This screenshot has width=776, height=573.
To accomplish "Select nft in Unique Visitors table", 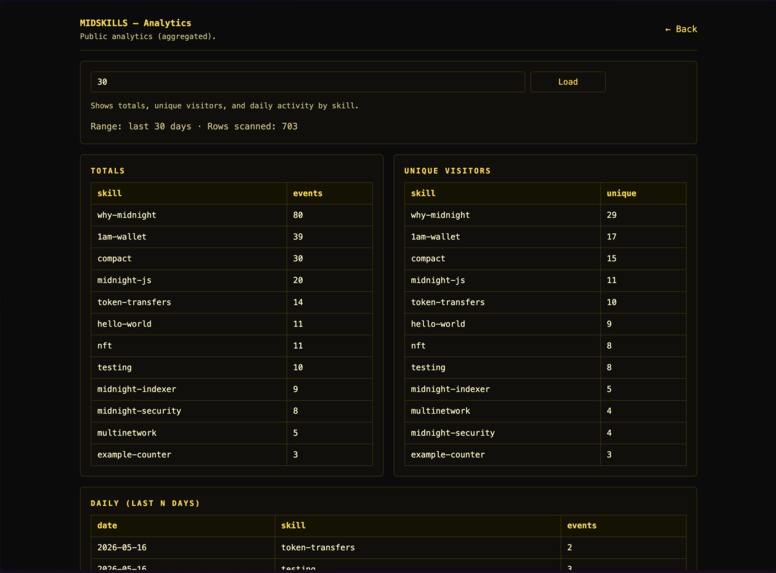I will click(418, 346).
